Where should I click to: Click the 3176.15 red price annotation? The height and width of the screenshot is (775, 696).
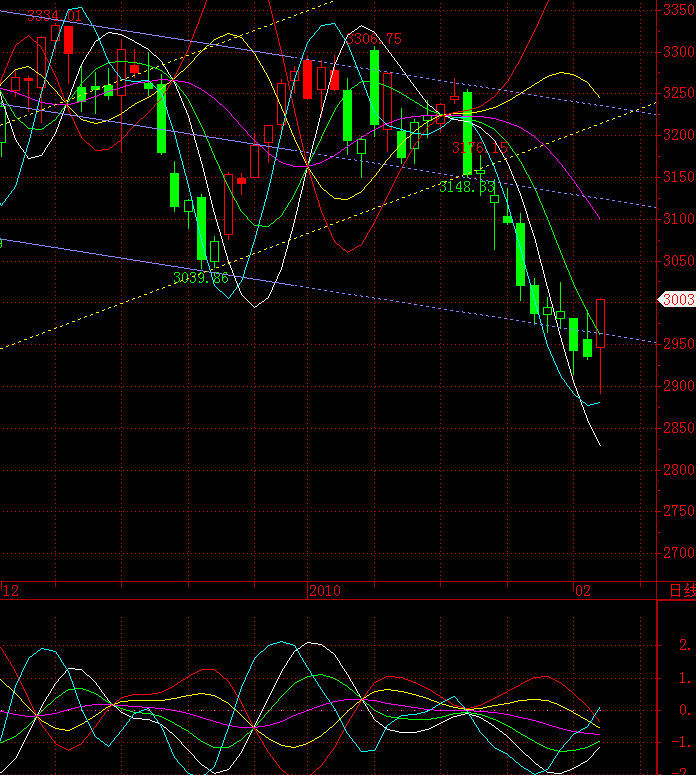479,148
